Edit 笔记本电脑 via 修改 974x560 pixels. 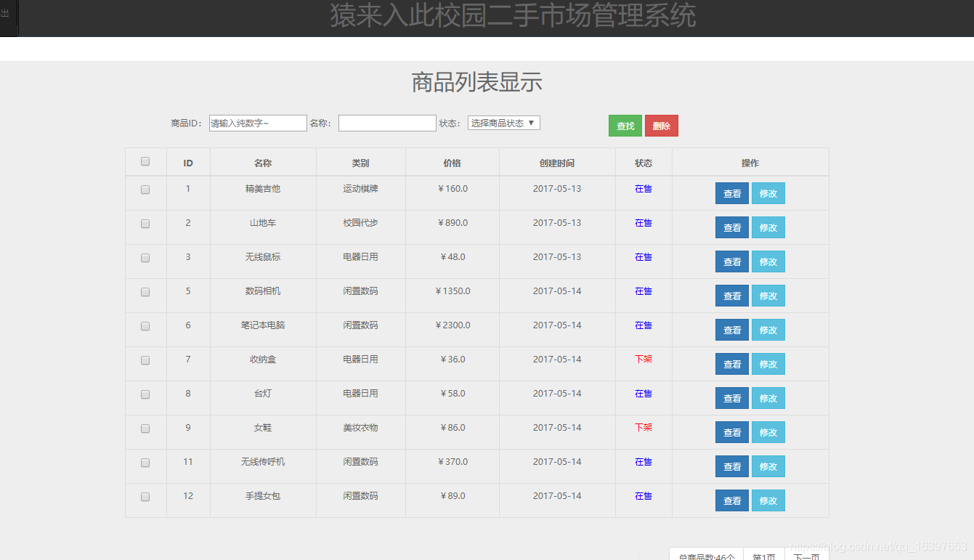[x=768, y=330]
